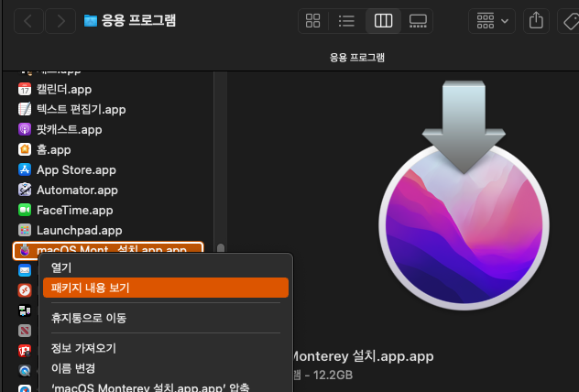The height and width of the screenshot is (392, 579).
Task: Click the large macOS Monterey installer preview image
Action: pyautogui.click(x=464, y=196)
